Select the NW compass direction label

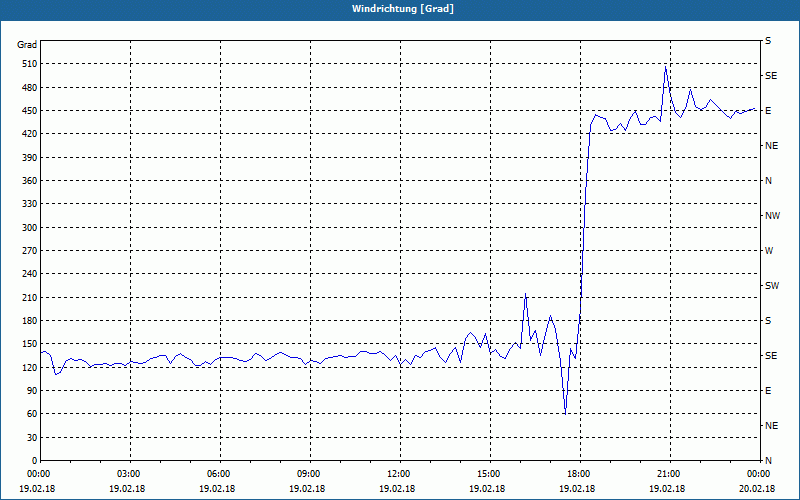coord(772,216)
